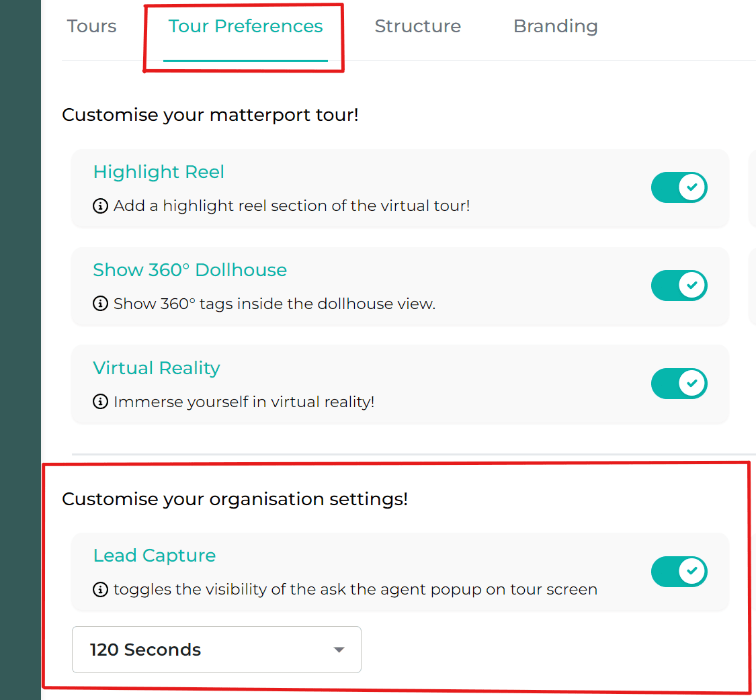The height and width of the screenshot is (700, 756).
Task: Open the 120 Seconds dropdown
Action: pos(216,650)
